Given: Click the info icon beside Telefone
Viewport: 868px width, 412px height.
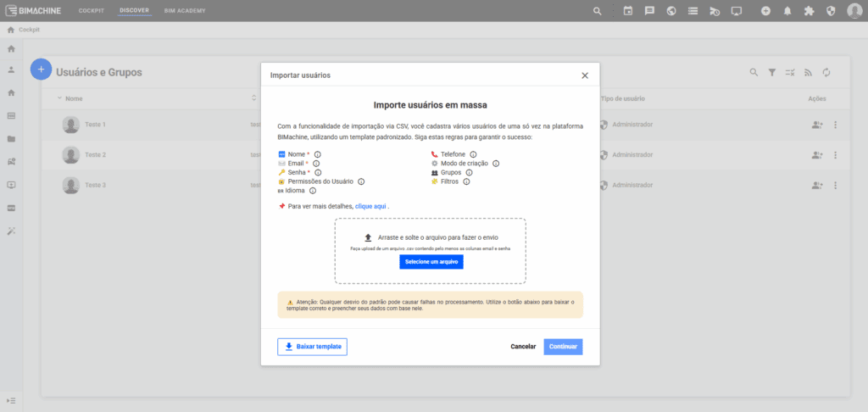Looking at the screenshot, I should click(x=473, y=154).
